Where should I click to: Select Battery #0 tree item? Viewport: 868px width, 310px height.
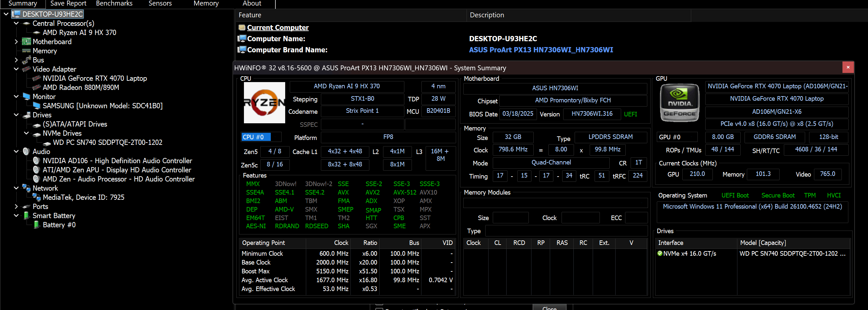pyautogui.click(x=59, y=225)
